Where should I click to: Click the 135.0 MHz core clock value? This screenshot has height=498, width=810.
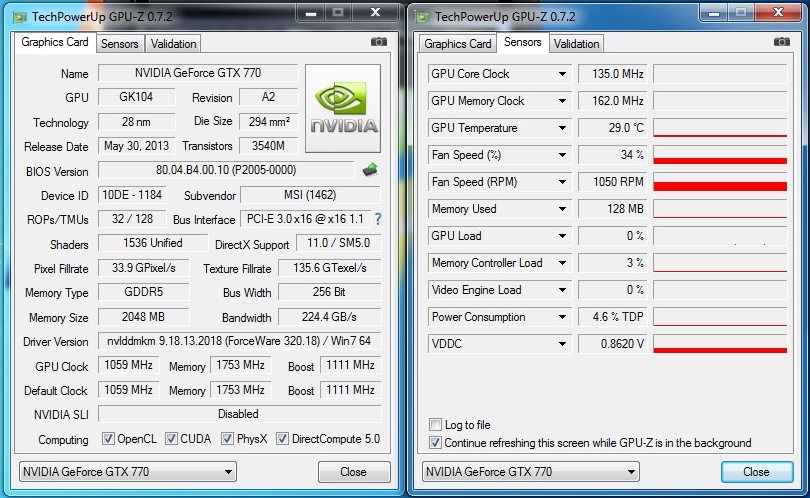(x=612, y=74)
